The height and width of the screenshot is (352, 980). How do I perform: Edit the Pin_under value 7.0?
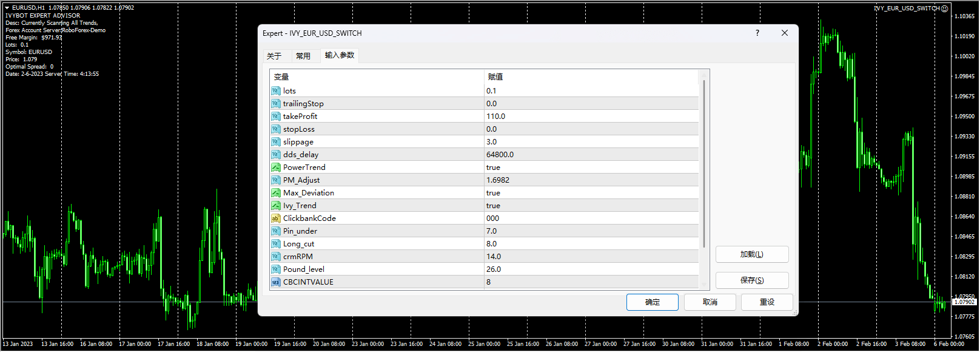pos(591,231)
